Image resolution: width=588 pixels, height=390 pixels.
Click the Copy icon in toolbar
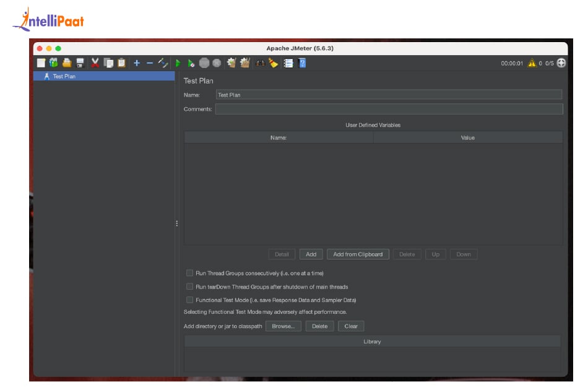[x=108, y=63]
